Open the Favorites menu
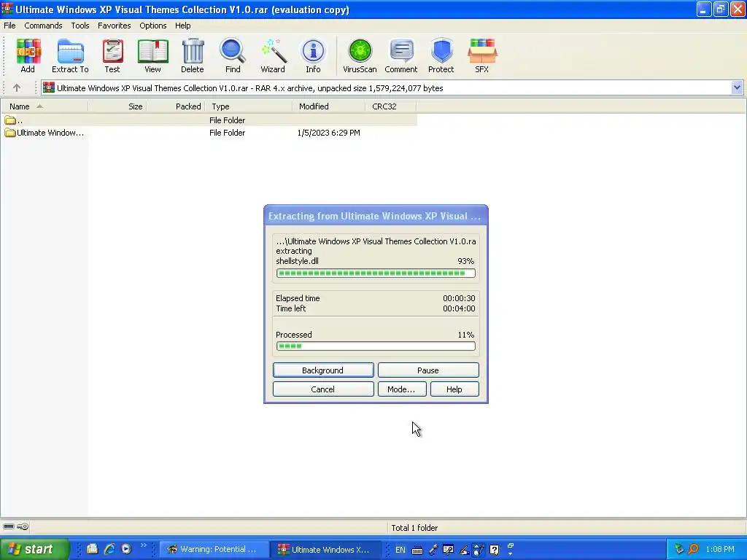Viewport: 747px width, 560px height. (115, 26)
